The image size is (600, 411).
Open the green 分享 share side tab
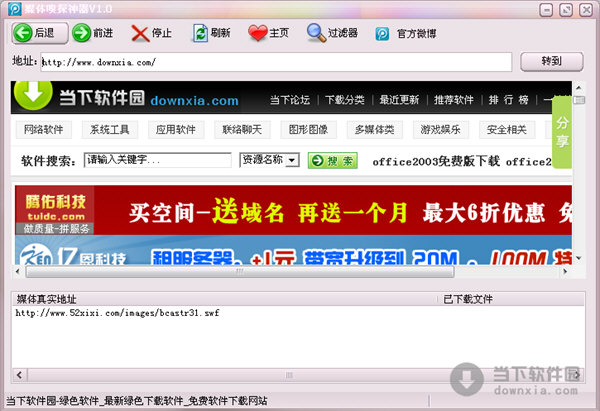point(562,132)
